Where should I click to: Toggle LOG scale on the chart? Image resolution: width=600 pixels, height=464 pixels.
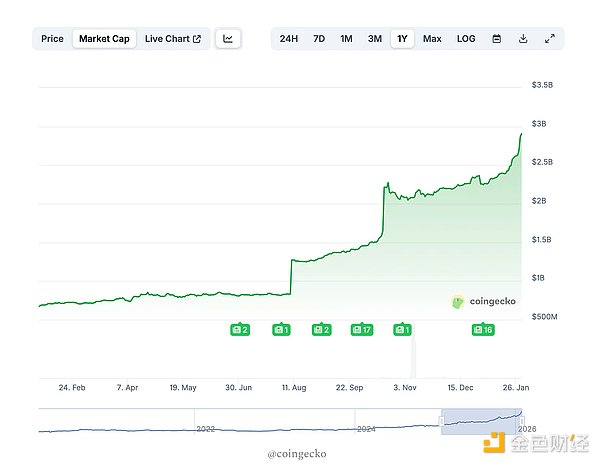466,39
